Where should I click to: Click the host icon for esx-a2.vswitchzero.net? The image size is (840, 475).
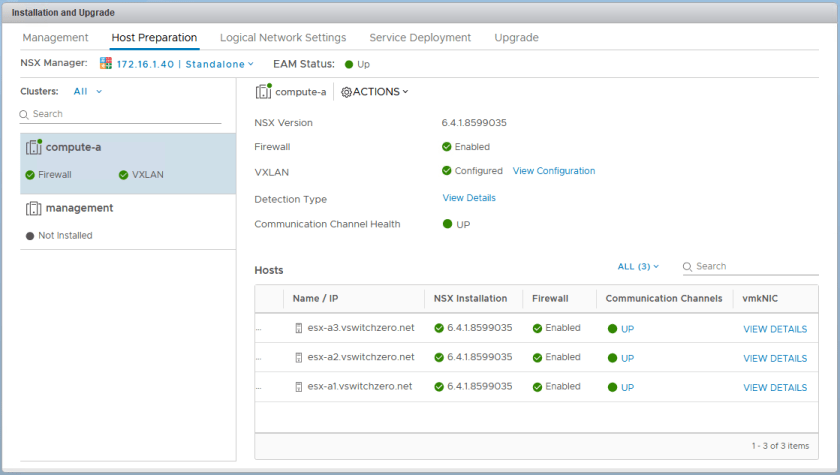[298, 357]
